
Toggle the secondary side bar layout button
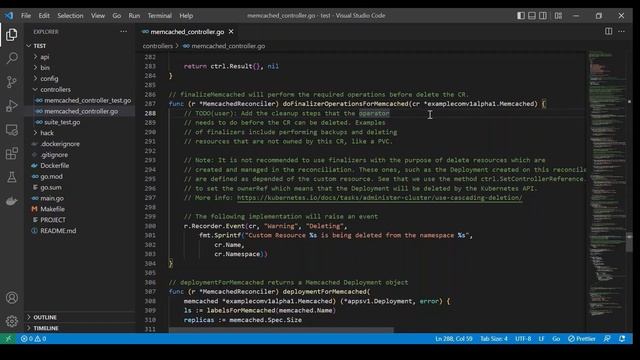pyautogui.click(x=543, y=16)
